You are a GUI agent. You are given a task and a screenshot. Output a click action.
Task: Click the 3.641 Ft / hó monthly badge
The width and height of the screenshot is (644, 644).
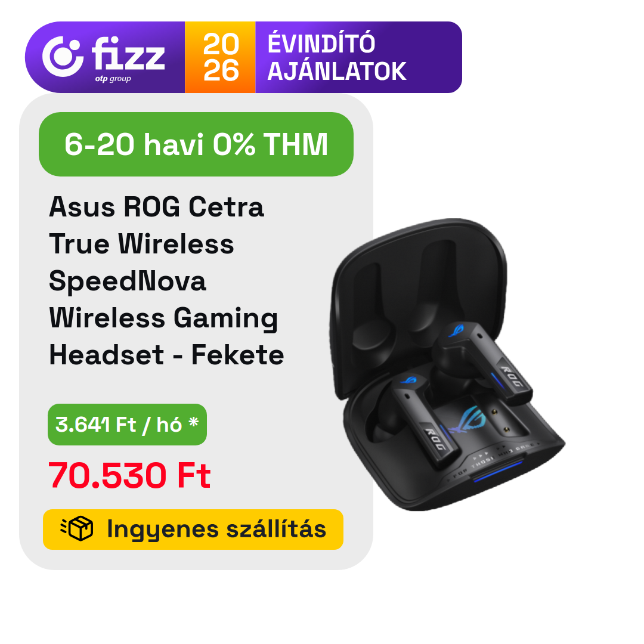[128, 425]
